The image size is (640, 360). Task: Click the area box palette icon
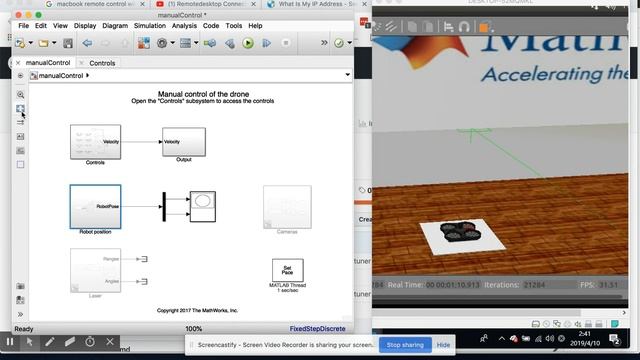point(20,164)
